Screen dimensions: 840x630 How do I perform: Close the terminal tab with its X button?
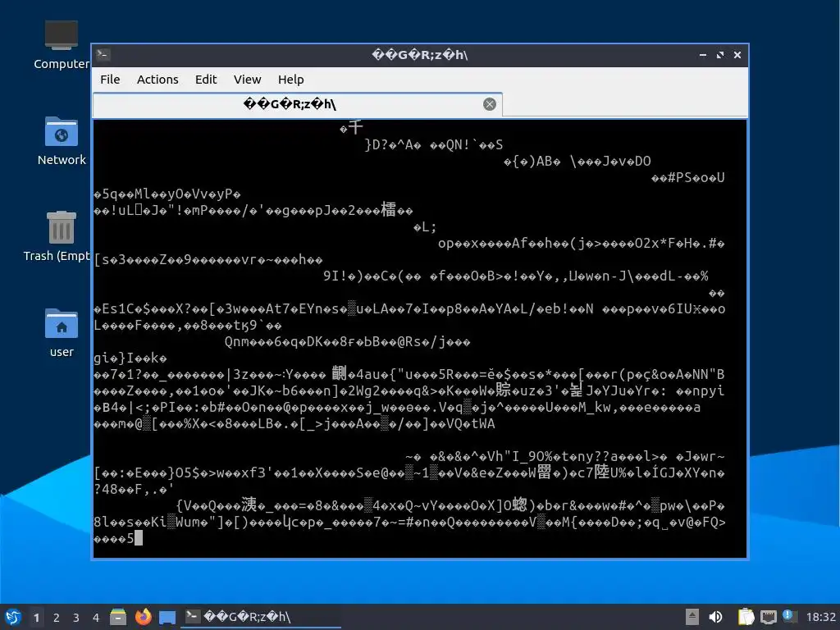tap(489, 104)
